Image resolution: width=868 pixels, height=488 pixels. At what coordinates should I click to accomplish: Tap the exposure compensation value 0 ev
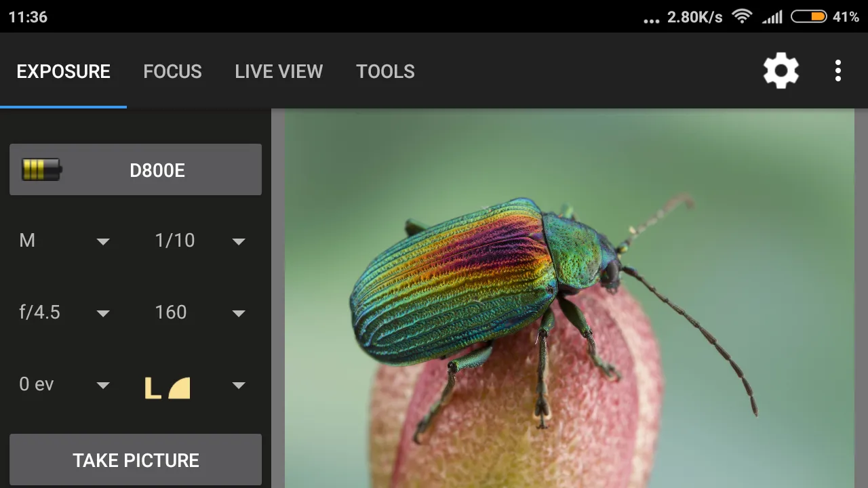click(x=37, y=384)
